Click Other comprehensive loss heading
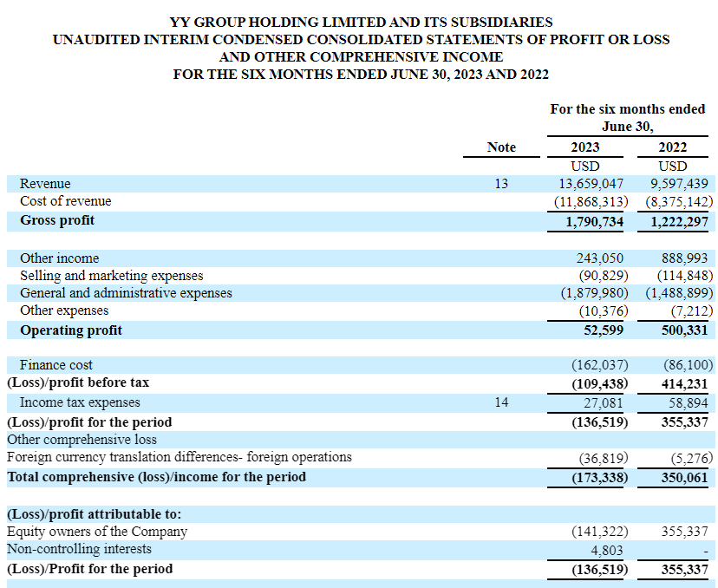Image resolution: width=718 pixels, height=588 pixels. coord(82,440)
